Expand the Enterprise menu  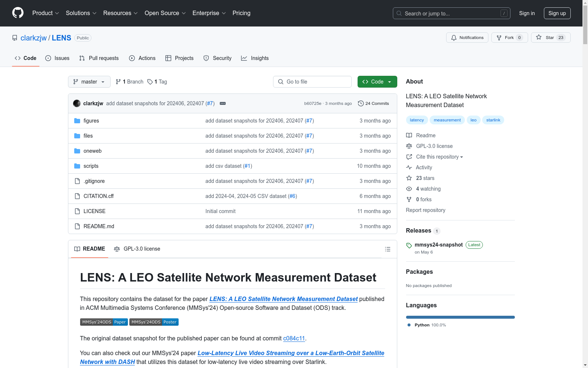209,13
